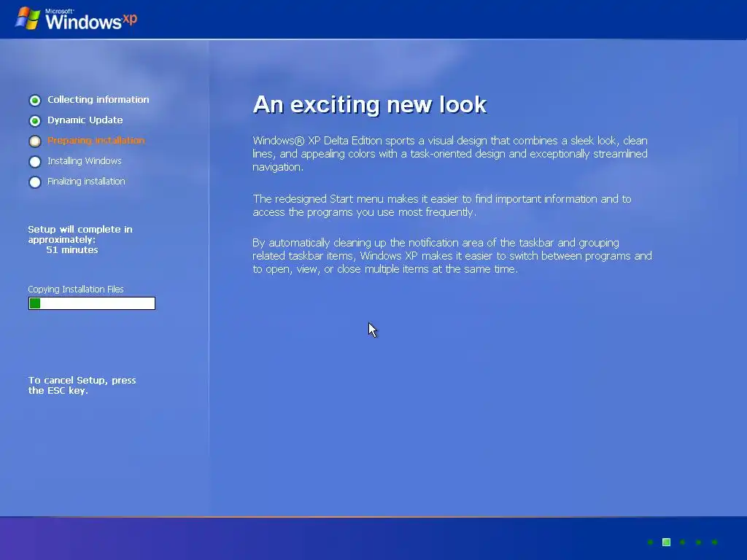Click the paragraph about the taskbar notification area
Screen dimensions: 747x560
pos(452,256)
